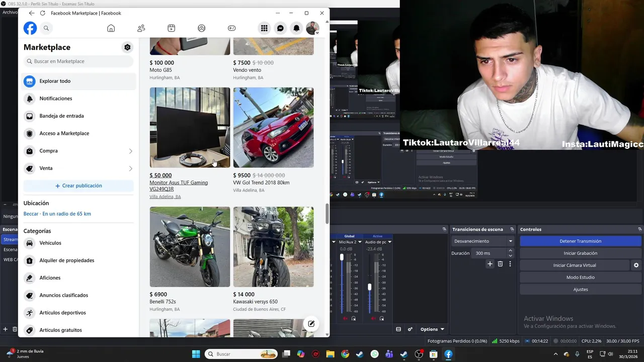The height and width of the screenshot is (362, 644).
Task: Open Facebook notifications bell in top bar
Action: click(296, 28)
